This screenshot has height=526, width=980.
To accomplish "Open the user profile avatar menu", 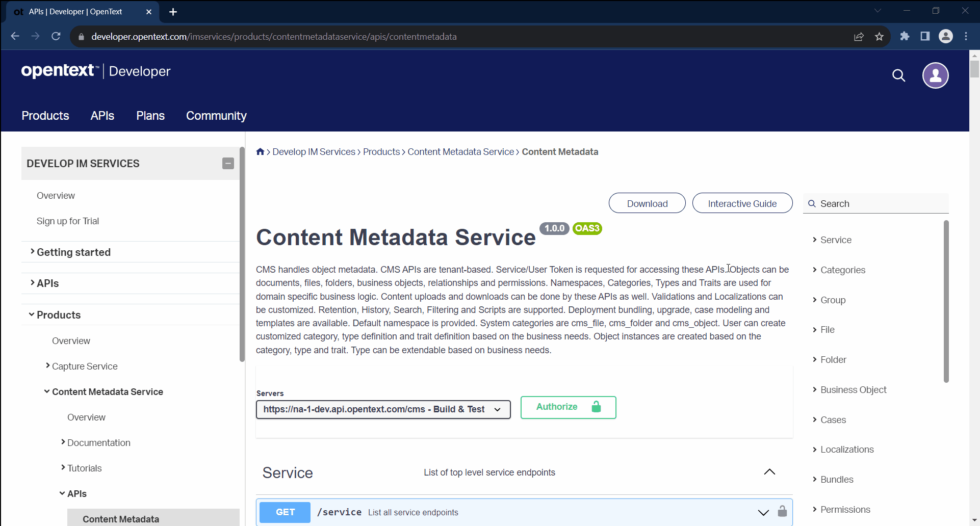I will click(x=936, y=75).
